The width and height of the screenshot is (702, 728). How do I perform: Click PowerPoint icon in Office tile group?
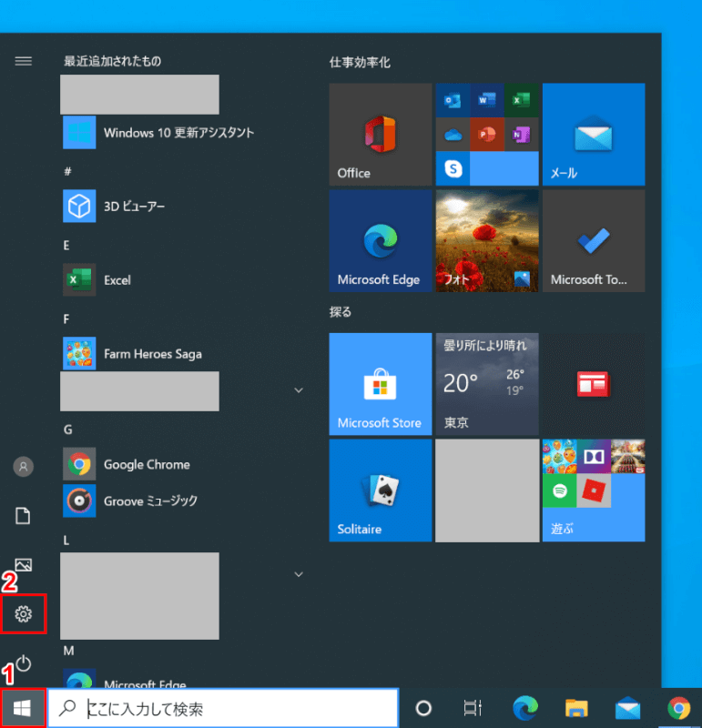487,135
